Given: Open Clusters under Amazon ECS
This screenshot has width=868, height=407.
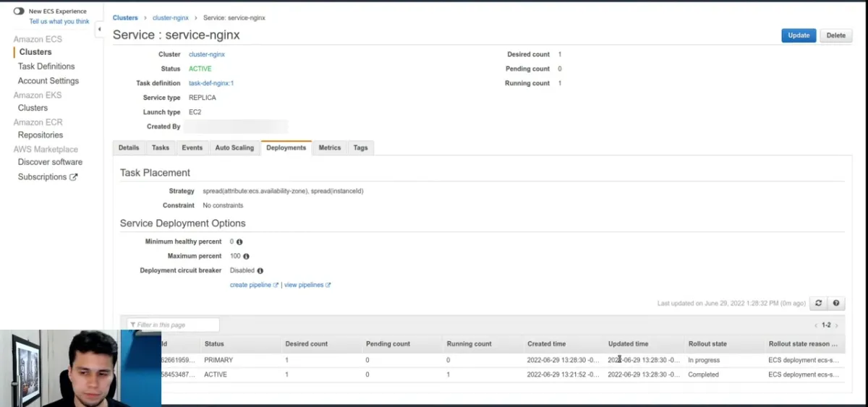Looking at the screenshot, I should click(x=35, y=52).
